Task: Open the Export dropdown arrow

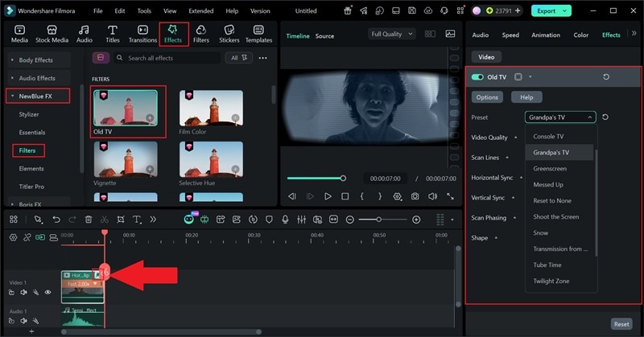Action: (565, 10)
